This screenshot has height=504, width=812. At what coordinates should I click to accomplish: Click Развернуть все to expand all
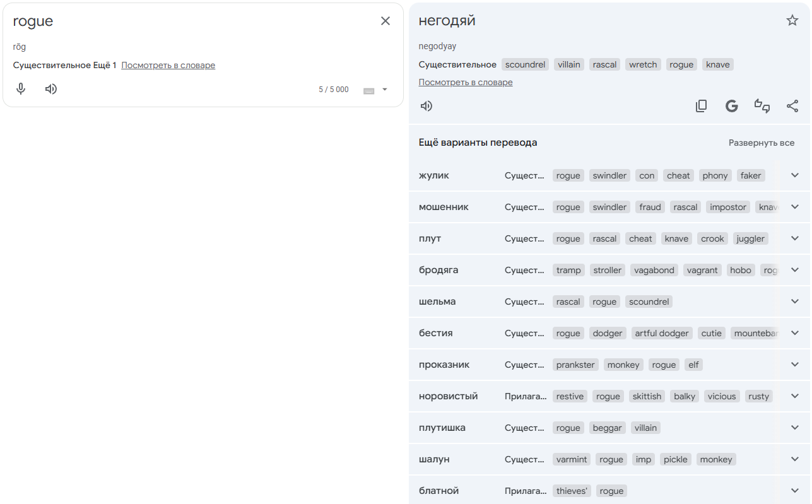tap(762, 143)
